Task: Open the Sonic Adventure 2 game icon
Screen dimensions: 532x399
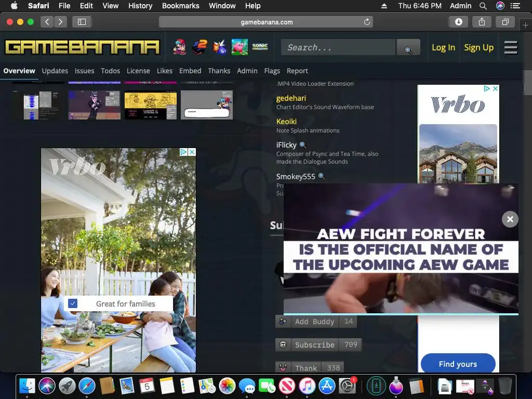Action: pyautogui.click(x=199, y=47)
